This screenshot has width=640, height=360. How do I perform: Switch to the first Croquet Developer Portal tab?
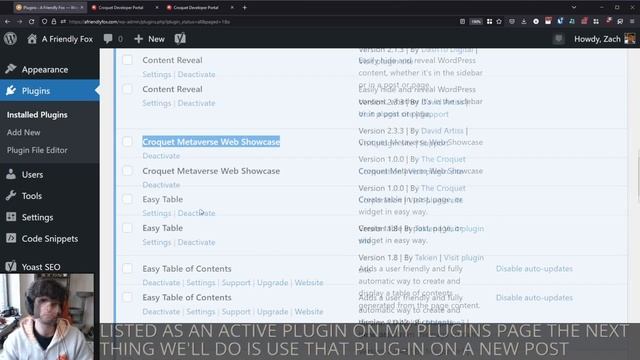coord(121,7)
